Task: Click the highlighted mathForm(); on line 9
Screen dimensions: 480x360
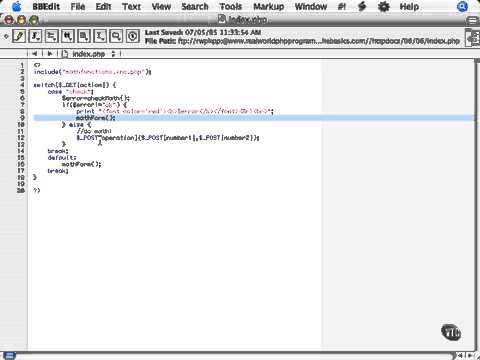Action: pos(96,118)
